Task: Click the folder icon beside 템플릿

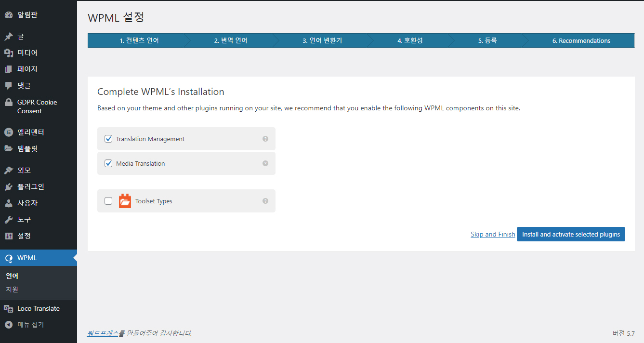Action: (x=8, y=149)
